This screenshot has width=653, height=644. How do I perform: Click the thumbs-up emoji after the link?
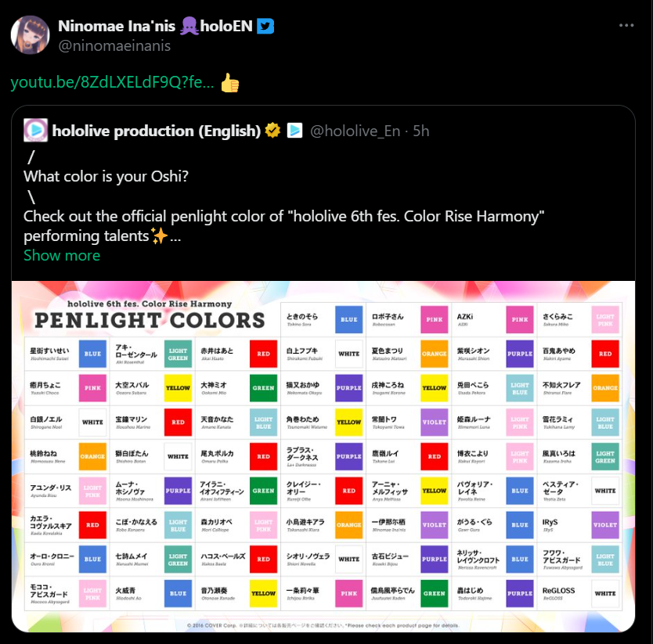[230, 83]
